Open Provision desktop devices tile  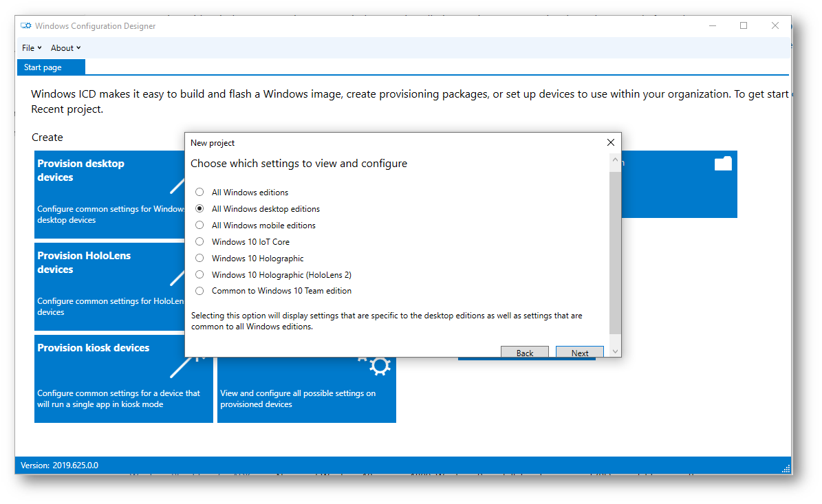pos(109,195)
